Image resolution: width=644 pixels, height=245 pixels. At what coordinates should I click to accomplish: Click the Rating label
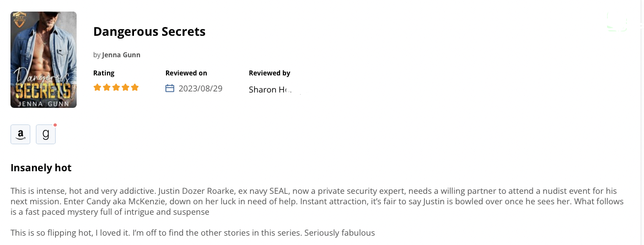coord(104,73)
